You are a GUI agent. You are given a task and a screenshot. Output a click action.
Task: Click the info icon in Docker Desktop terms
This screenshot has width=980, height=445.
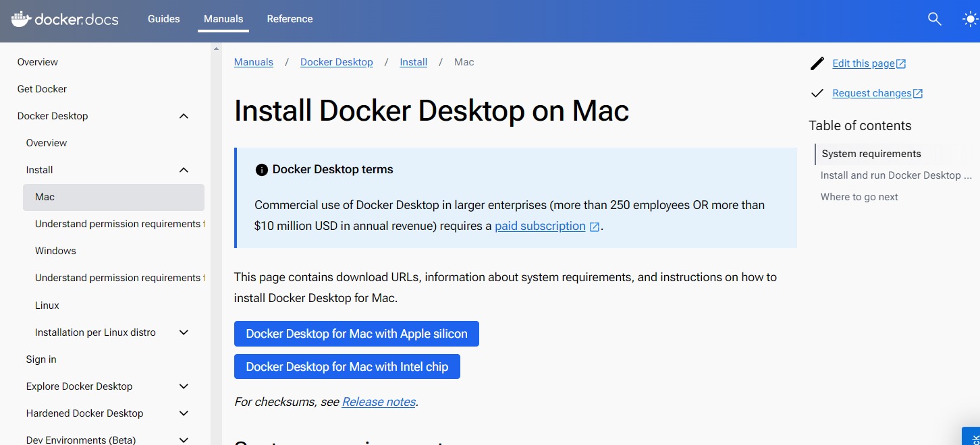[x=262, y=170]
